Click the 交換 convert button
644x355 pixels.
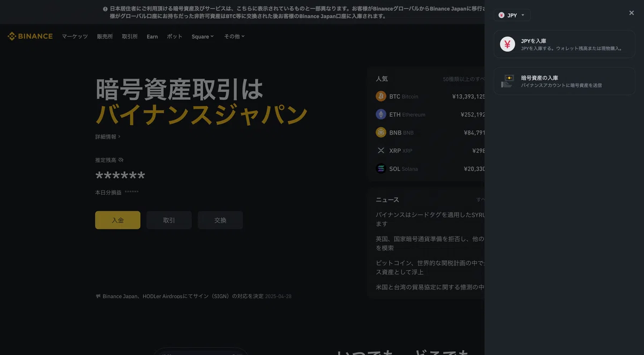coord(220,220)
